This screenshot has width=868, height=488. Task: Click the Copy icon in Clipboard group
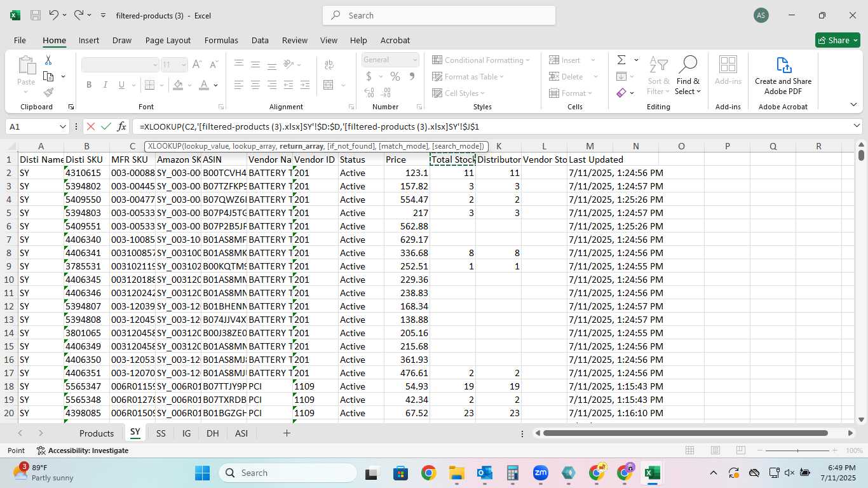[x=48, y=76]
